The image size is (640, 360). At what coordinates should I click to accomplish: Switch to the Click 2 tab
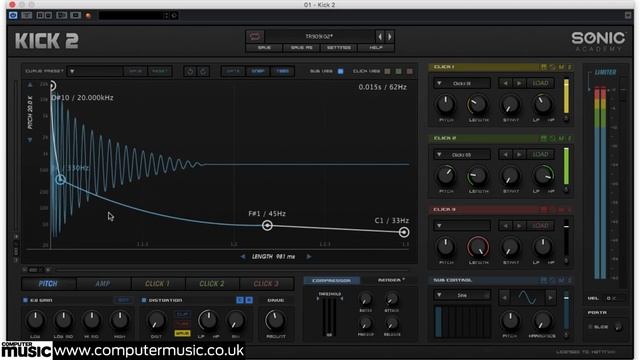pos(212,284)
